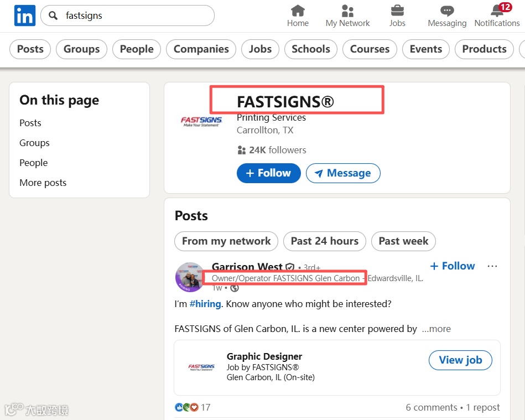This screenshot has height=420, width=525.
Task: Select the Jobs filter pill
Action: (x=260, y=49)
